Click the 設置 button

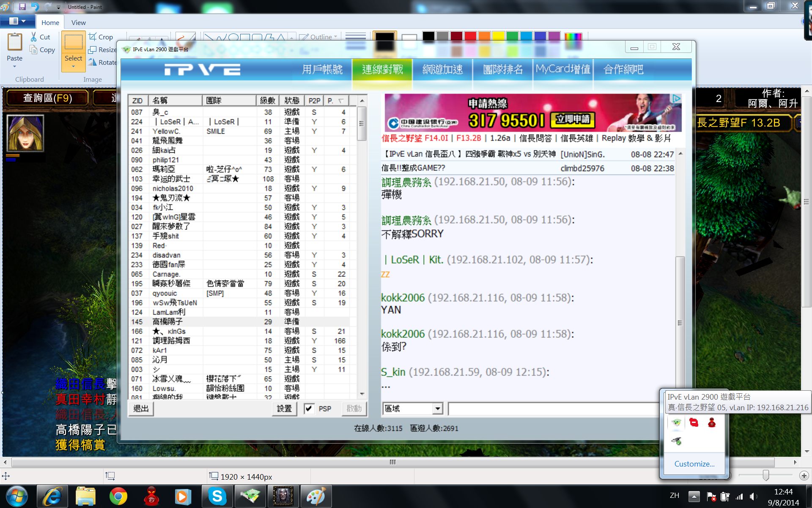[284, 409]
